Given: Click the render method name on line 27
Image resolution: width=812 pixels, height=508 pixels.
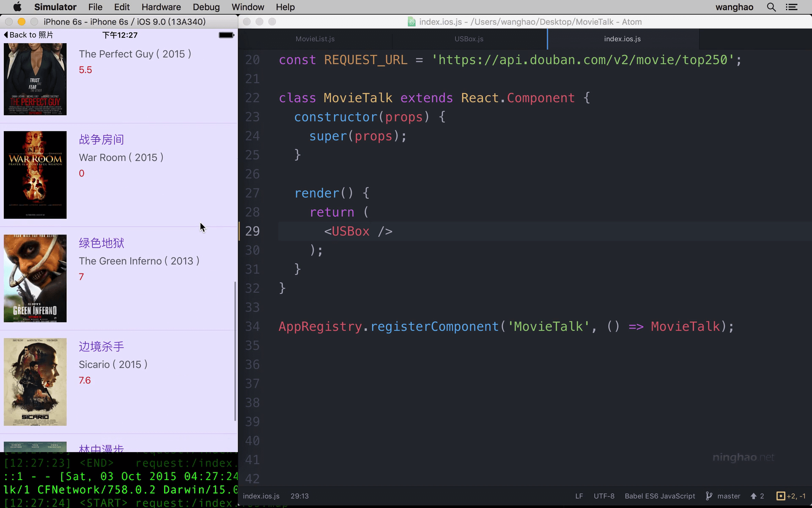Looking at the screenshot, I should point(317,193).
